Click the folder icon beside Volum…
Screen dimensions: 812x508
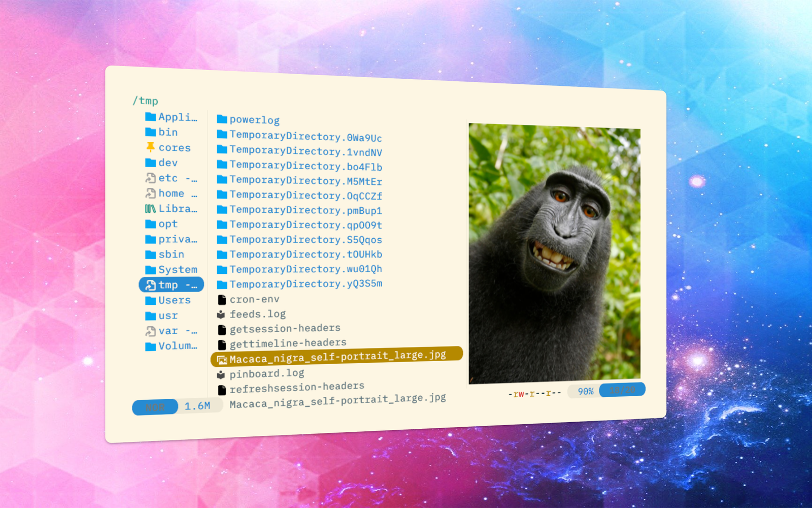[x=151, y=346]
